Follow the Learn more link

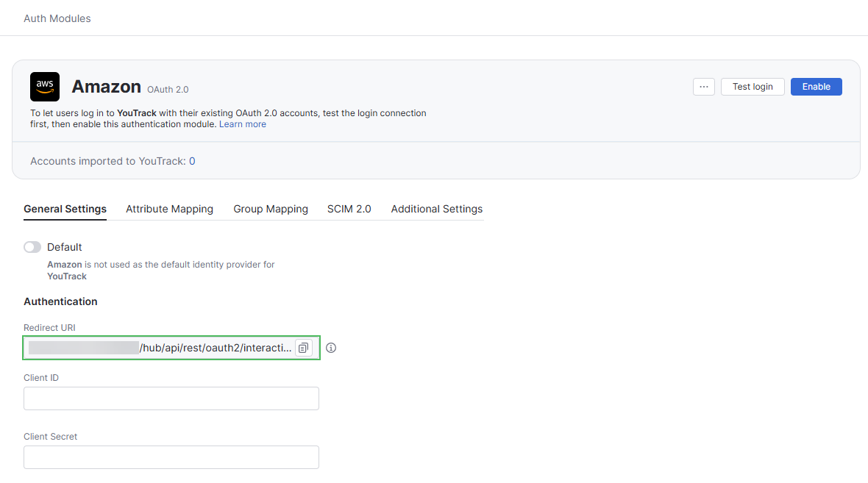(x=243, y=124)
